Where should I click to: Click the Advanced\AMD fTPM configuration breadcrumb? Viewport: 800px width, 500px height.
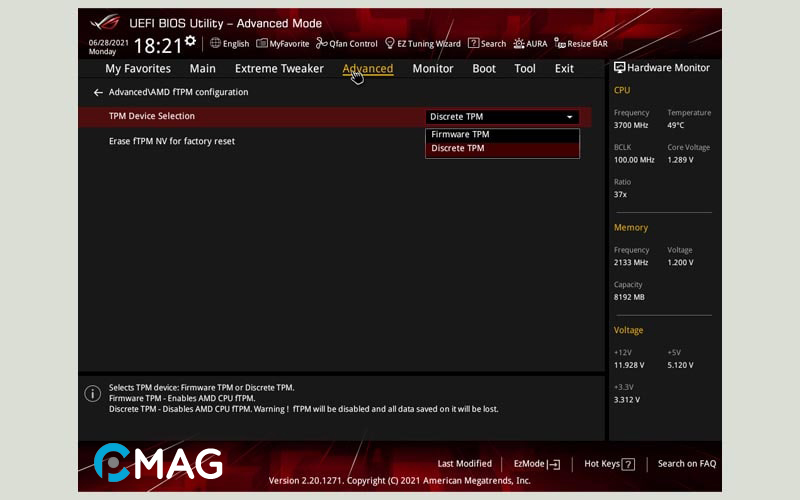click(178, 92)
